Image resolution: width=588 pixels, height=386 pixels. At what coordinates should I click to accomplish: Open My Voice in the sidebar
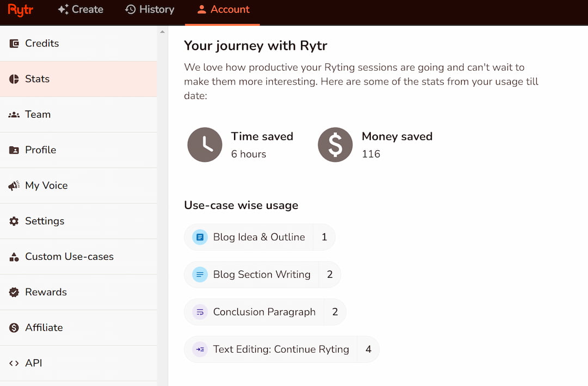point(78,185)
